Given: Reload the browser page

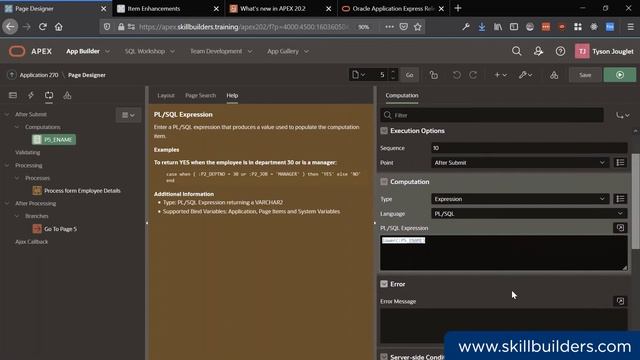Looking at the screenshot, I should (42, 27).
